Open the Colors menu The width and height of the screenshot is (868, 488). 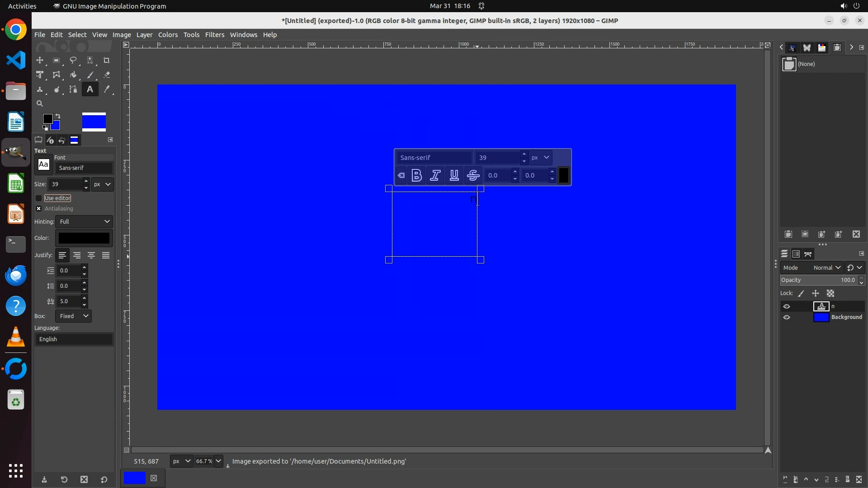168,35
